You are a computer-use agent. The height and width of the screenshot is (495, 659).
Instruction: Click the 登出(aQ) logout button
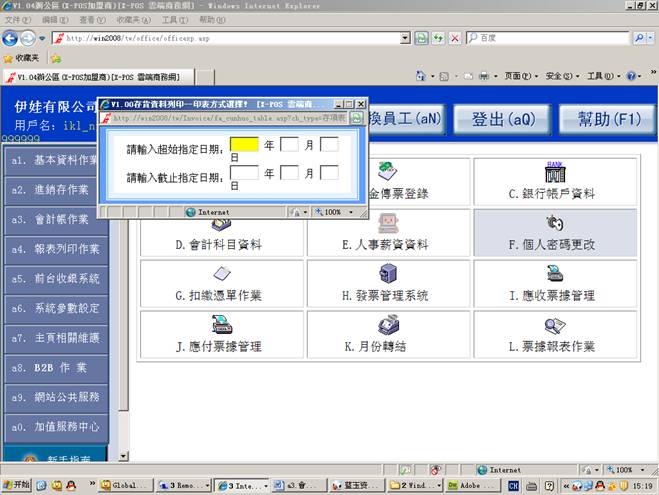tap(503, 119)
